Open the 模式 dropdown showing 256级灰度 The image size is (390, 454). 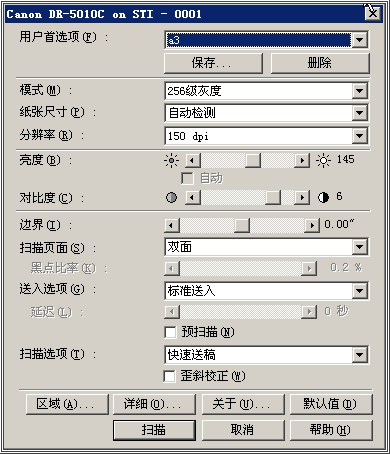point(267,91)
